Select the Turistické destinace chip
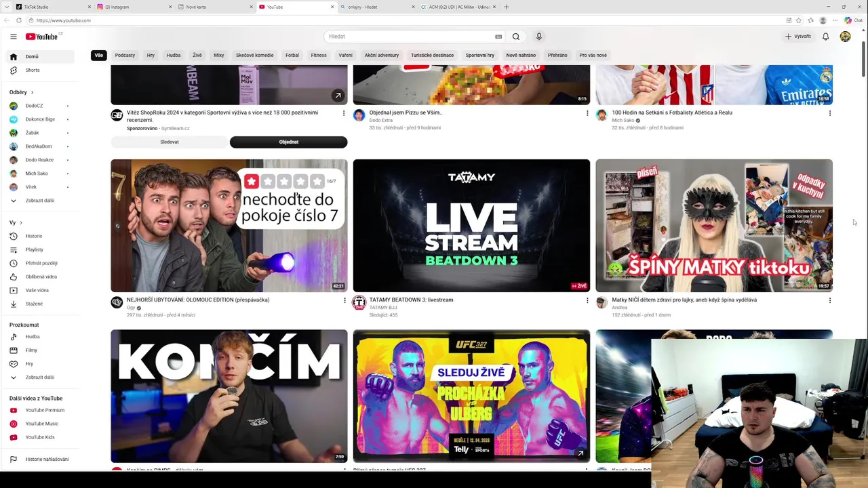The image size is (868, 488). coord(432,56)
